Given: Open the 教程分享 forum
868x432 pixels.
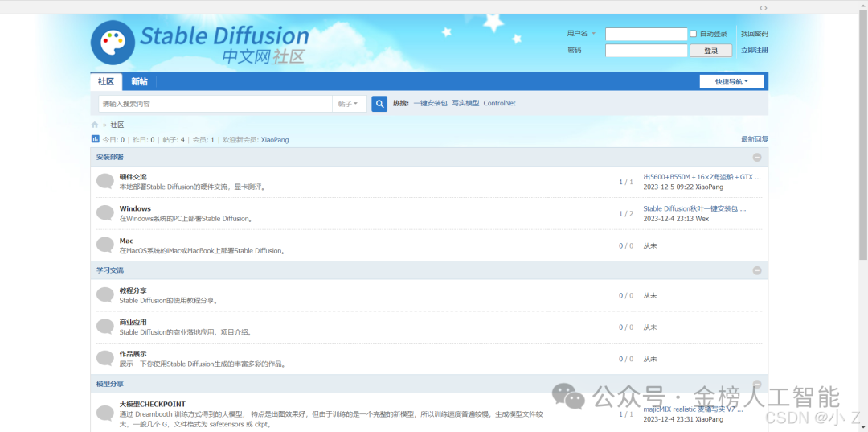Looking at the screenshot, I should click(x=133, y=290).
